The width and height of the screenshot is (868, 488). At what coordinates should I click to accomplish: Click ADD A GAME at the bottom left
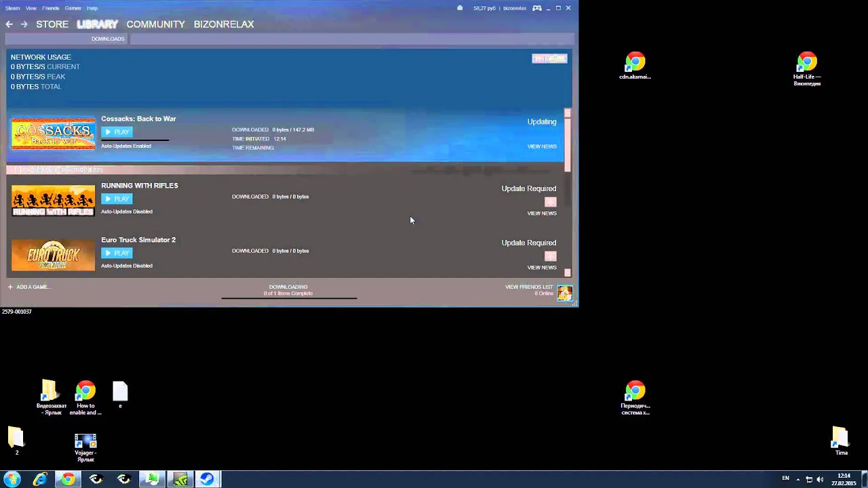coord(28,287)
